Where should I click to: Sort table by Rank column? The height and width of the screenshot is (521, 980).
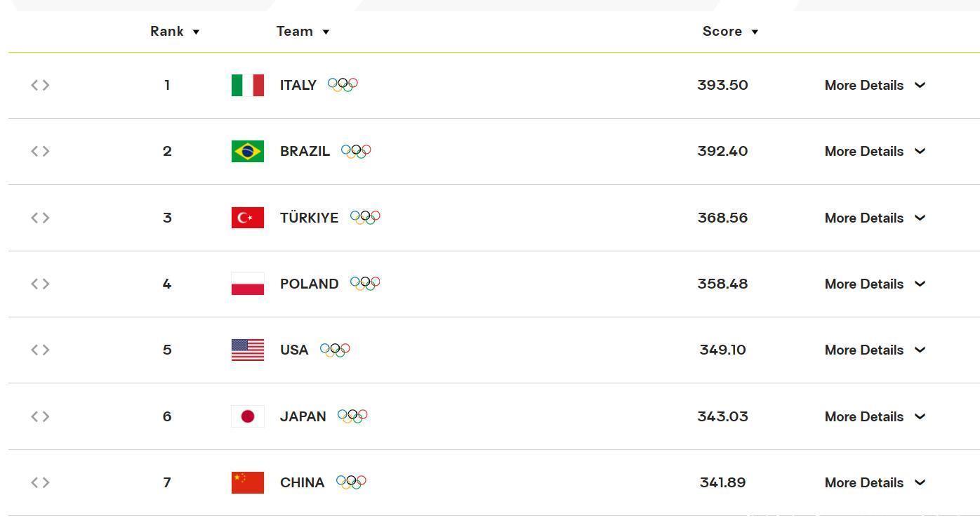coord(175,32)
